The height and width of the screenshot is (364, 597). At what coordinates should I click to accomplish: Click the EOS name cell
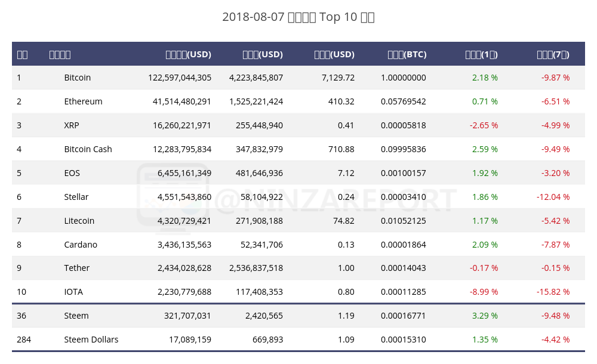(x=72, y=173)
